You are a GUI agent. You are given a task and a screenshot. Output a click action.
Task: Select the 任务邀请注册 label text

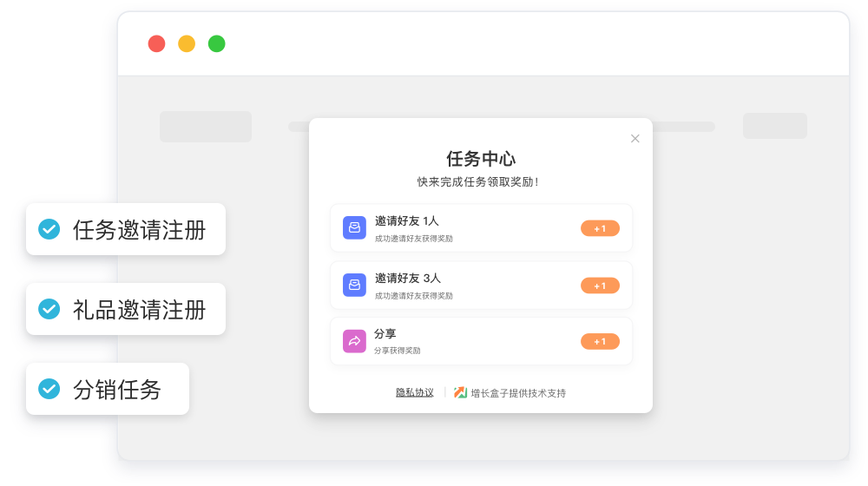(140, 230)
